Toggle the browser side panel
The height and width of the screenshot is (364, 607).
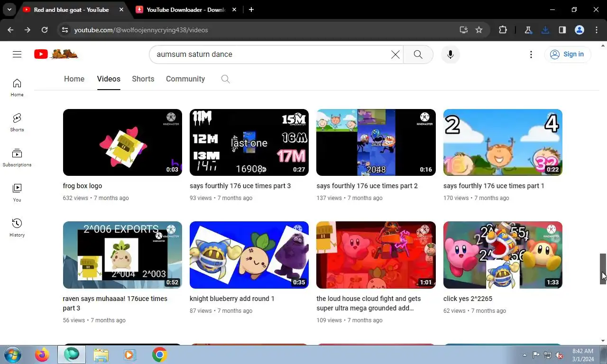562,30
